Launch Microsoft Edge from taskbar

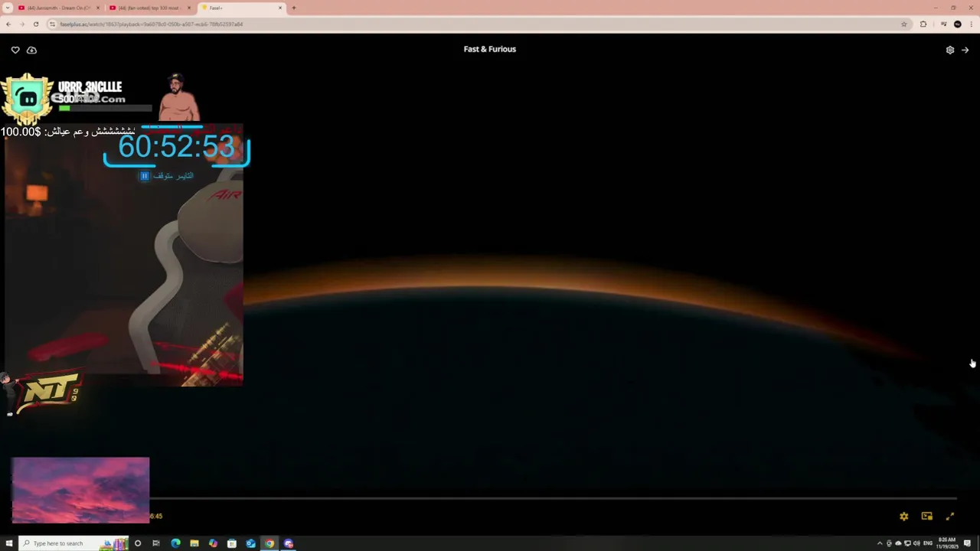click(x=175, y=543)
